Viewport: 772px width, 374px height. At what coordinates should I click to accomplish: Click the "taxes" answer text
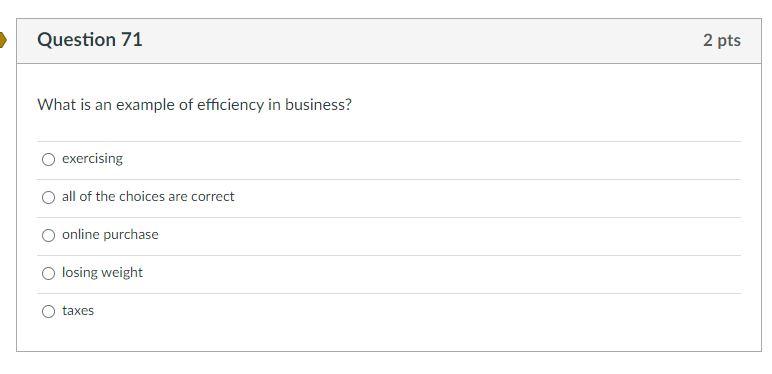coord(78,311)
